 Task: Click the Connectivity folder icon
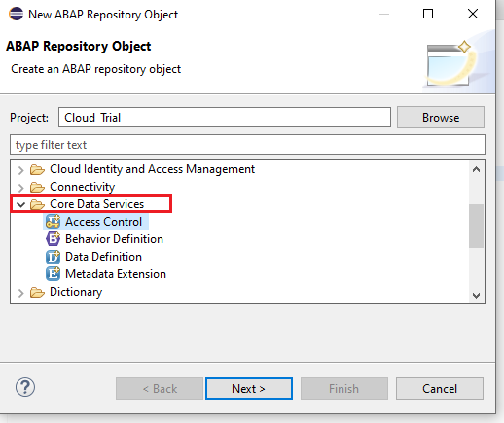coord(37,187)
